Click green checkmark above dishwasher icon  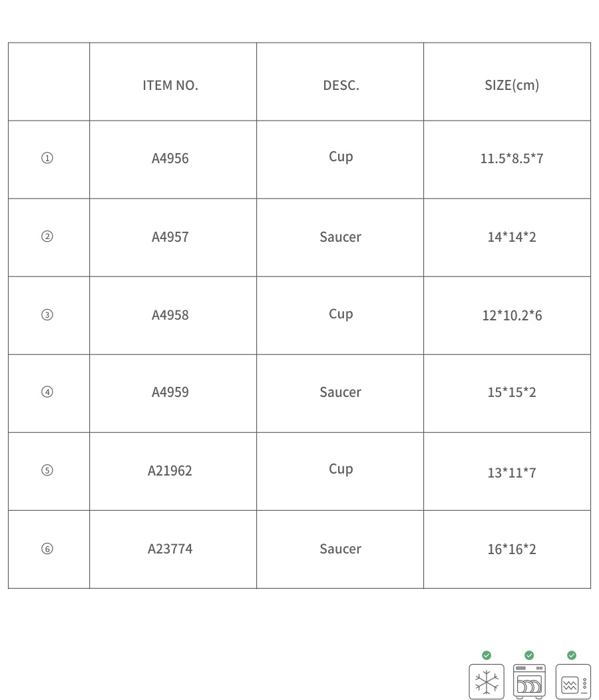point(529,655)
